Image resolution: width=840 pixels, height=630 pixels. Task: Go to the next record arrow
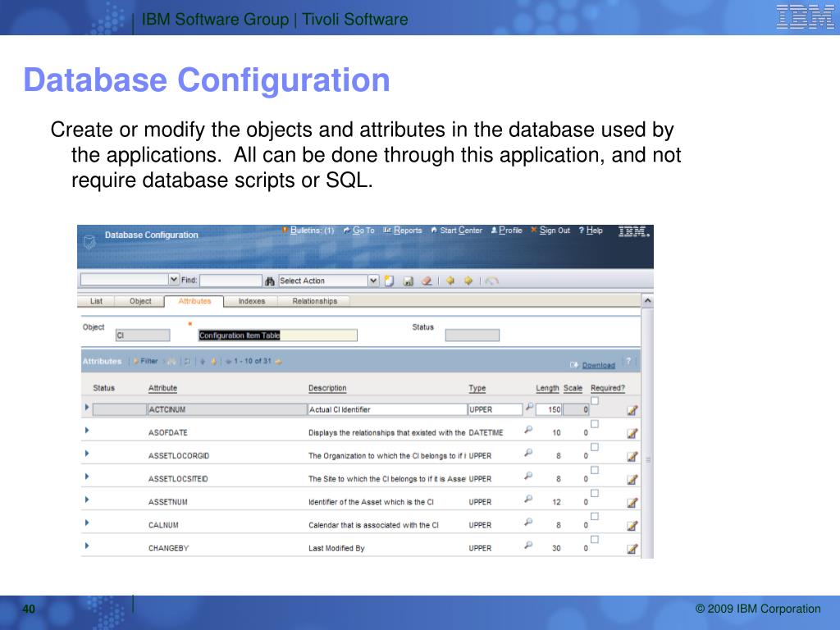(468, 281)
